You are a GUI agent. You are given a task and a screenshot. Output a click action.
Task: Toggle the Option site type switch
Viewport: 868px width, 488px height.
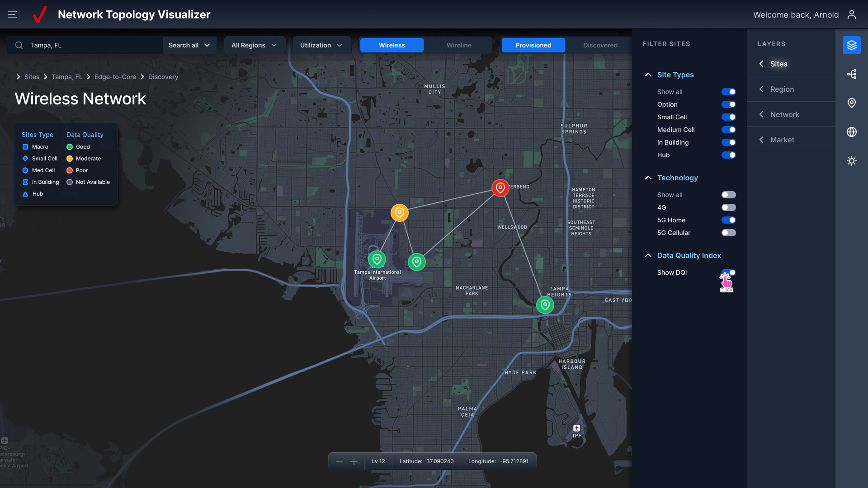(729, 104)
